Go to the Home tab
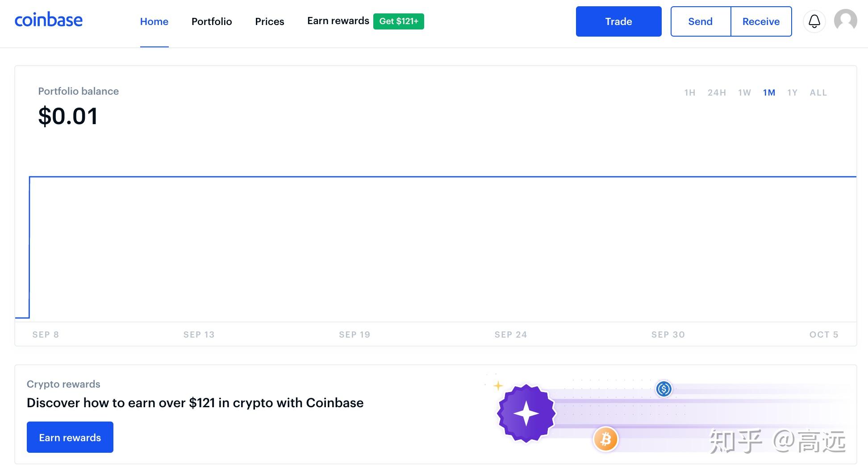 tap(154, 21)
